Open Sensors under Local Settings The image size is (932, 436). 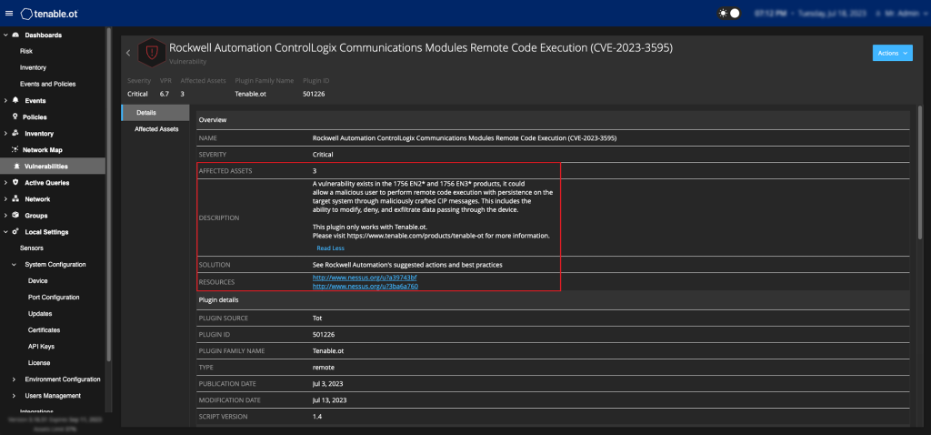32,248
